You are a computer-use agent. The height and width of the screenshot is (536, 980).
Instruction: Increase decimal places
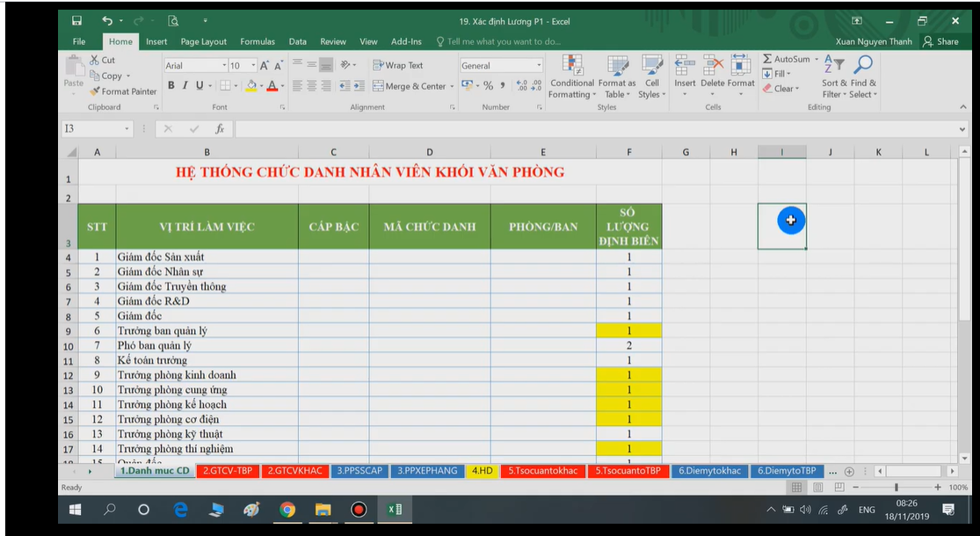click(x=522, y=85)
